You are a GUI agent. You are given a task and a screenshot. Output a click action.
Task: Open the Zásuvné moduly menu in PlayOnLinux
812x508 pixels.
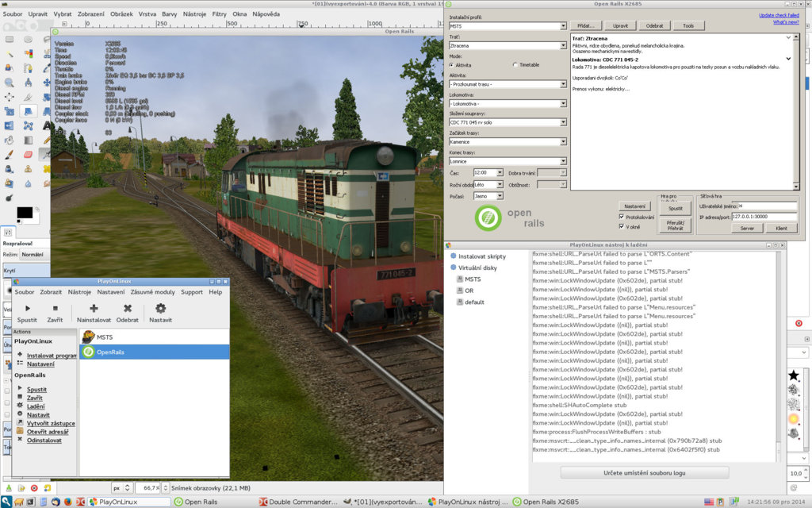click(153, 292)
